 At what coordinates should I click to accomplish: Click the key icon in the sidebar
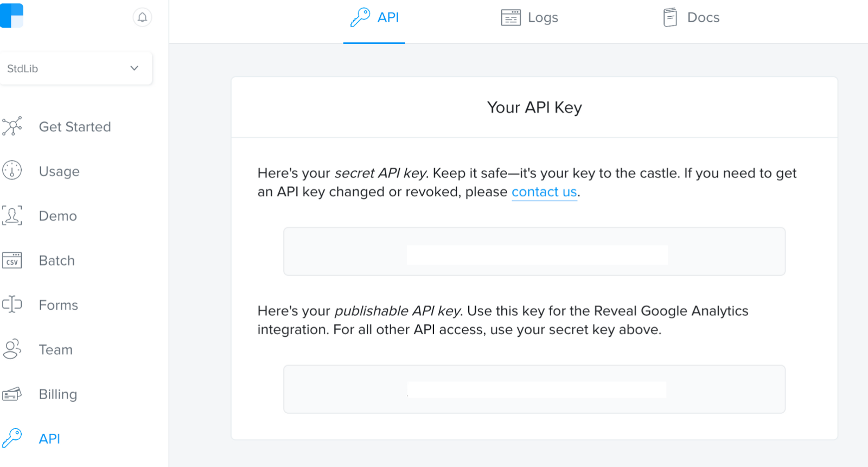[x=12, y=438]
